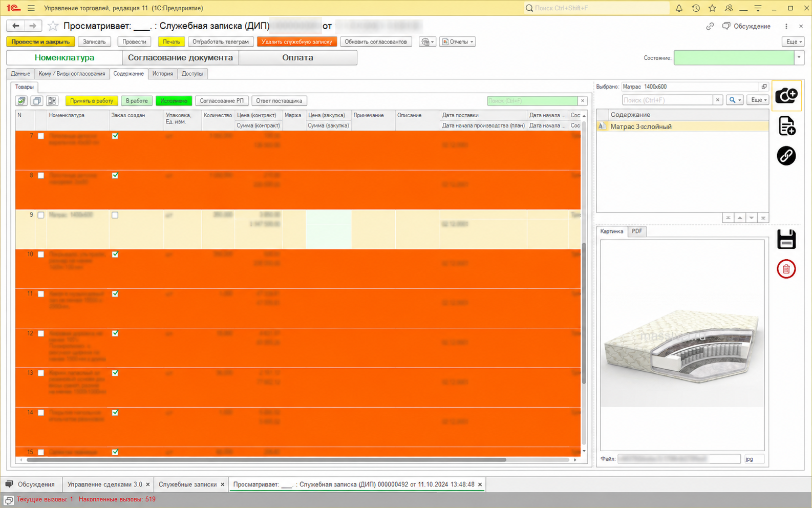Open history clock icon in title bar
This screenshot has height=508, width=812.
tap(696, 8)
